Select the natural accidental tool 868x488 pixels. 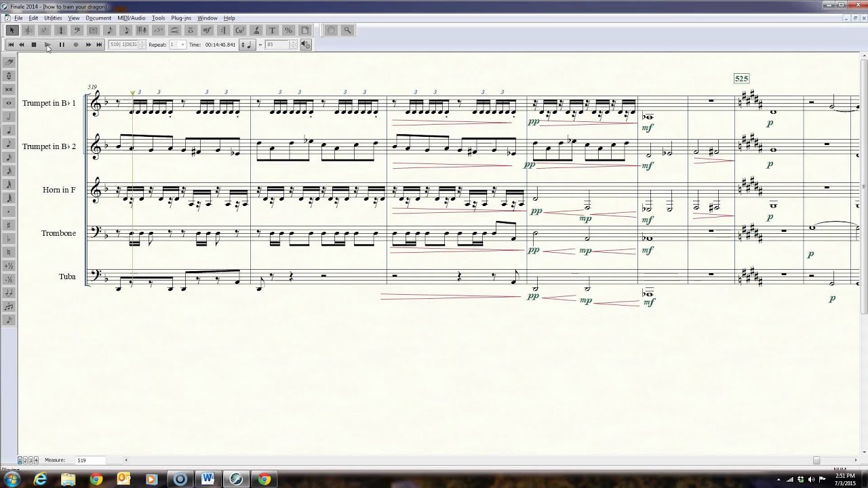point(9,252)
